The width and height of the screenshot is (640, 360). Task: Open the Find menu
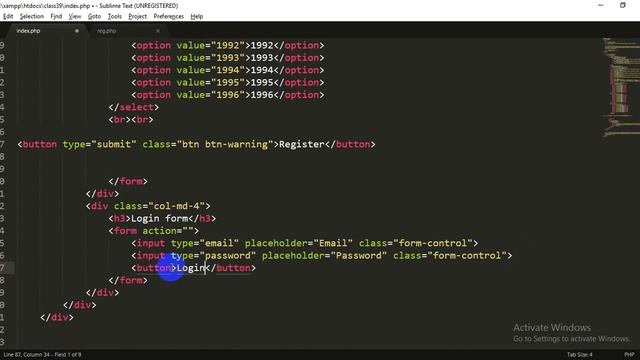(56, 16)
